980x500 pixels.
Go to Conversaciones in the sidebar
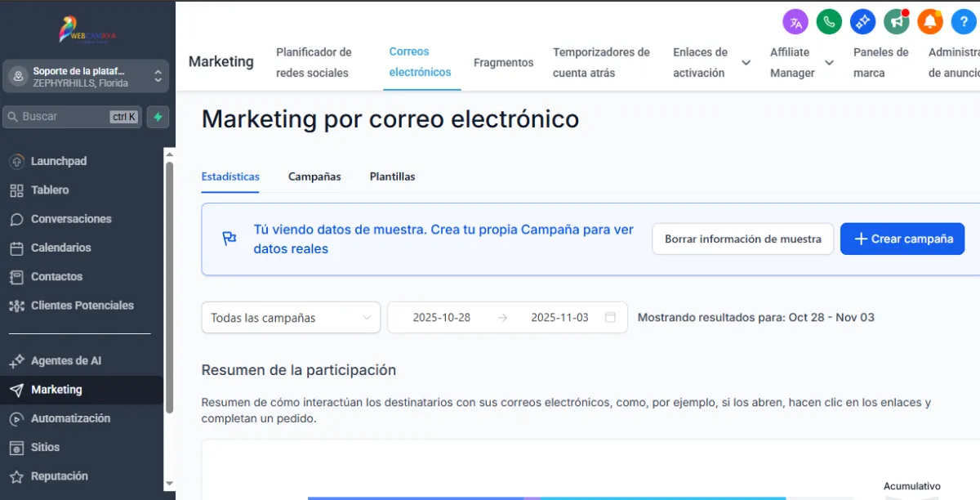pyautogui.click(x=71, y=219)
